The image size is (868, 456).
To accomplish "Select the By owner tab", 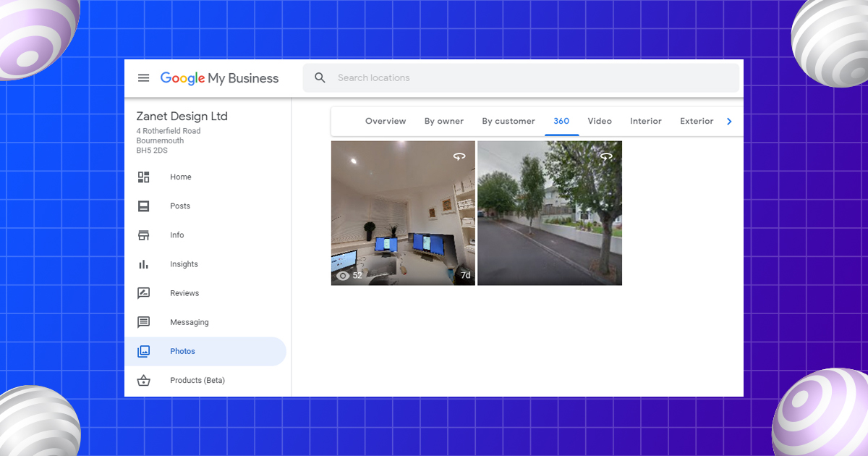I will tap(444, 122).
